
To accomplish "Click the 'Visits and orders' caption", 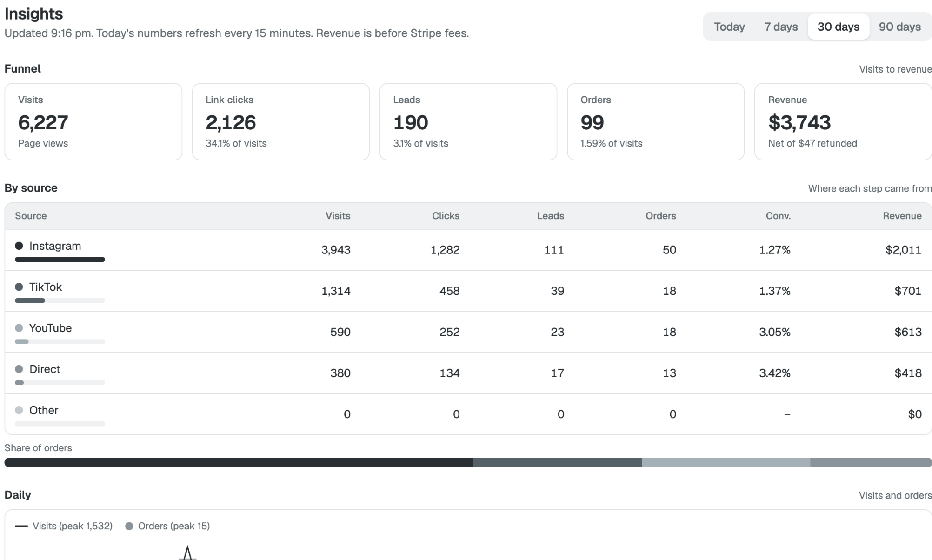I will (x=895, y=495).
